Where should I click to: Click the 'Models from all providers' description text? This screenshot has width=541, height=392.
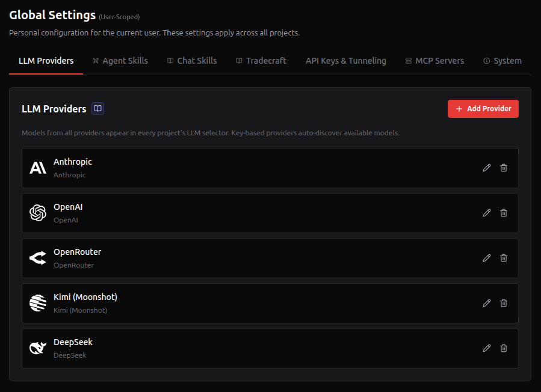point(211,133)
